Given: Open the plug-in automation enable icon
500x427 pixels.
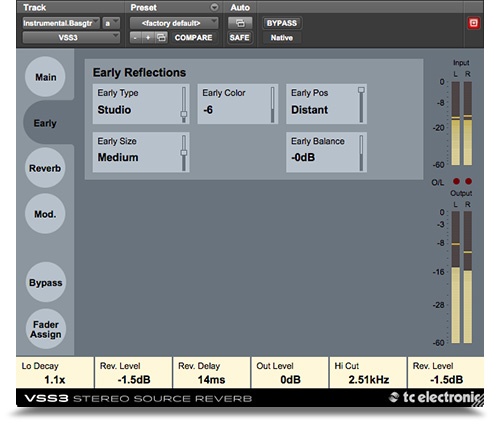Looking at the screenshot, I should click(x=240, y=23).
